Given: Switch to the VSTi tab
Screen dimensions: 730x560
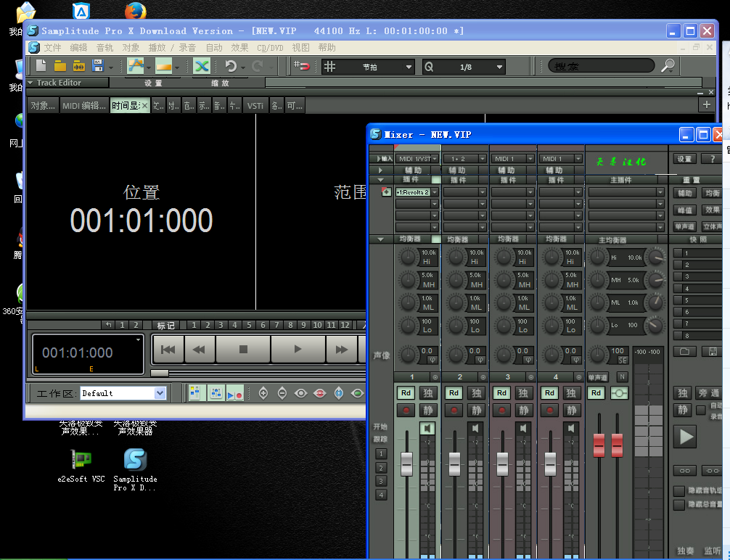Looking at the screenshot, I should point(255,106).
